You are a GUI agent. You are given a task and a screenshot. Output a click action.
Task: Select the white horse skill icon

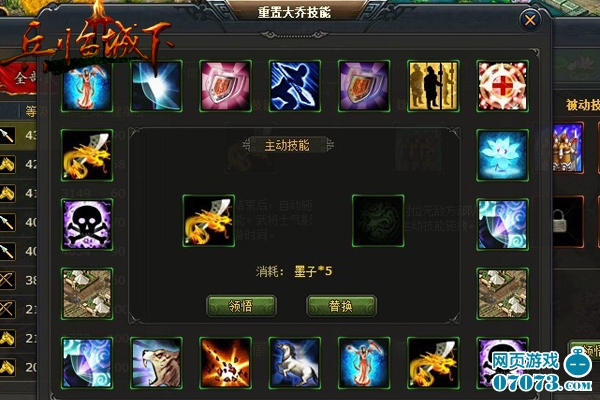pos(295,363)
